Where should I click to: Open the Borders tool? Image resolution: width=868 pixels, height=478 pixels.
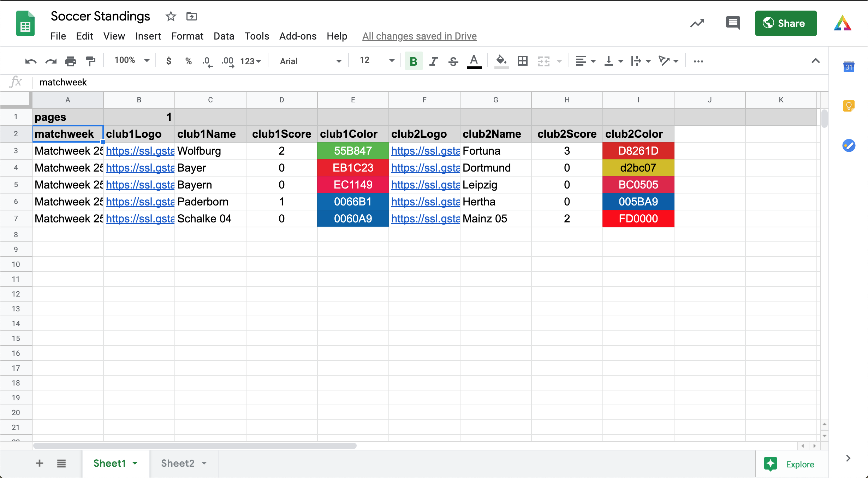[523, 61]
